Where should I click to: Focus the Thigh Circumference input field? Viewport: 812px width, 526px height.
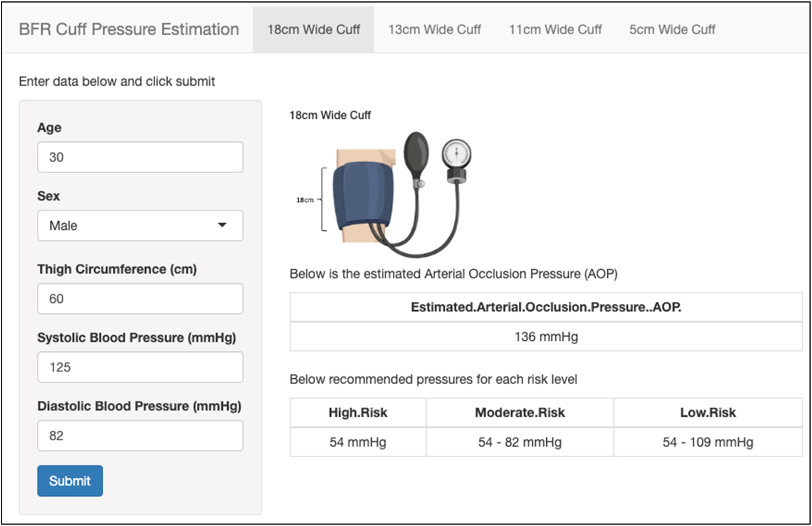(140, 299)
